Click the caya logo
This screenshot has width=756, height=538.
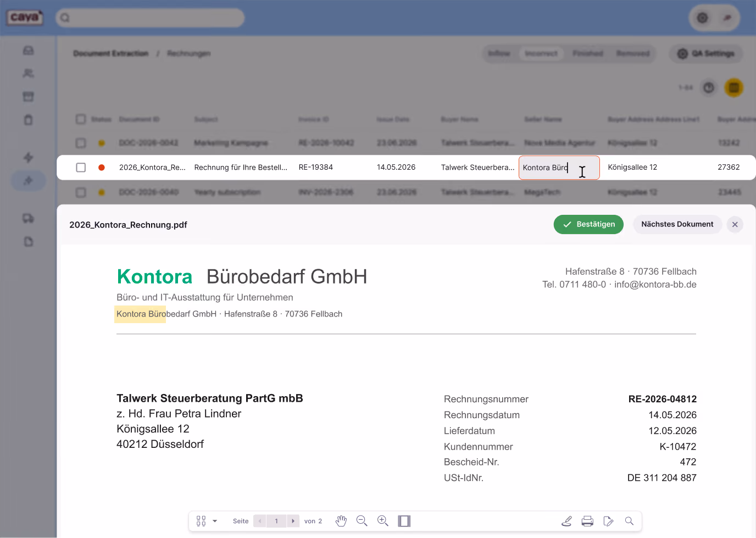click(25, 18)
